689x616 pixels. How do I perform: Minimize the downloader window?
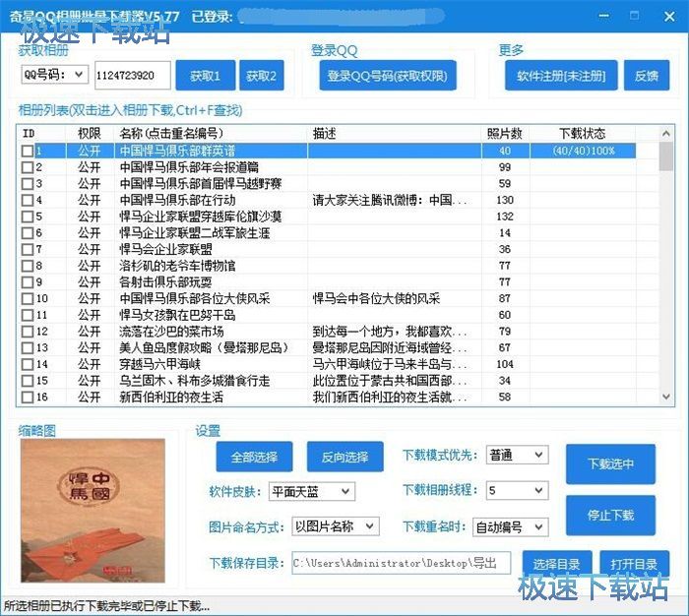[x=604, y=17]
